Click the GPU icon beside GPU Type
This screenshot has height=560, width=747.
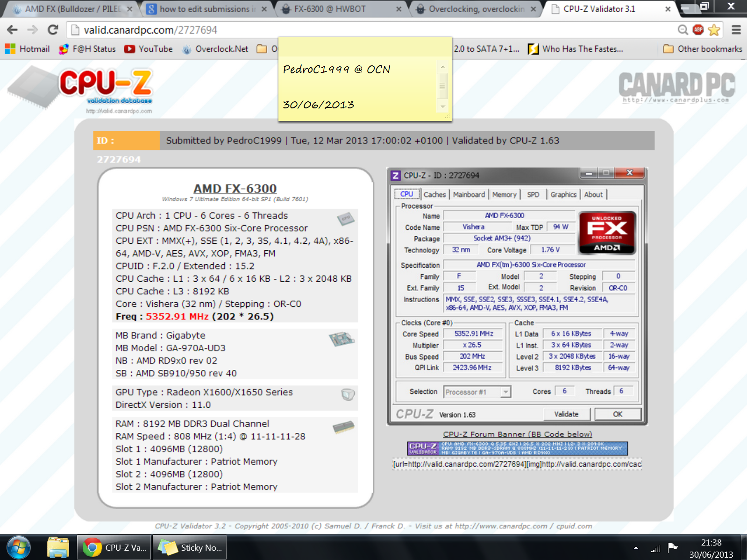(x=348, y=395)
